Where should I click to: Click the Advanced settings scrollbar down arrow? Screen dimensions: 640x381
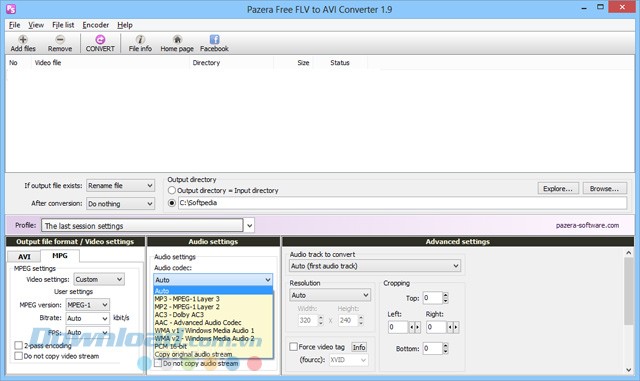point(629,370)
